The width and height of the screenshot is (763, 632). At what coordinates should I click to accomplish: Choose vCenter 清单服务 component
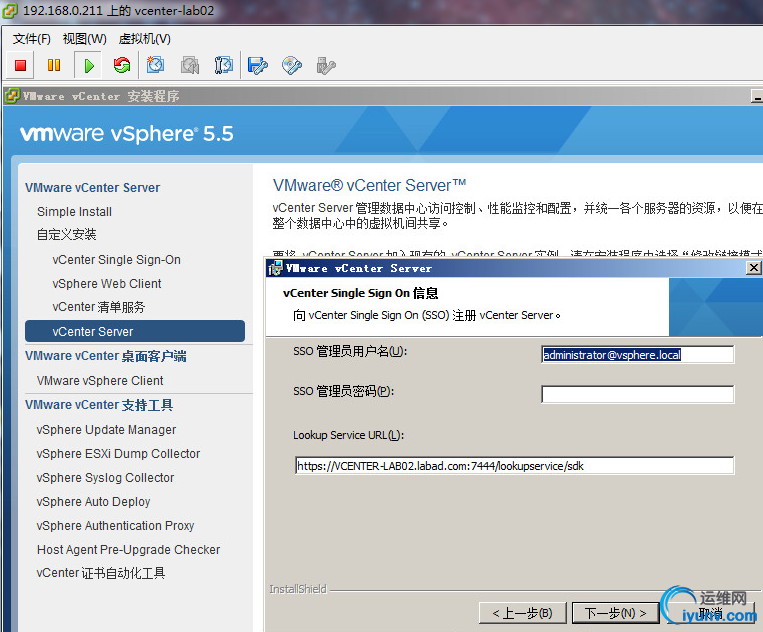pyautogui.click(x=99, y=307)
